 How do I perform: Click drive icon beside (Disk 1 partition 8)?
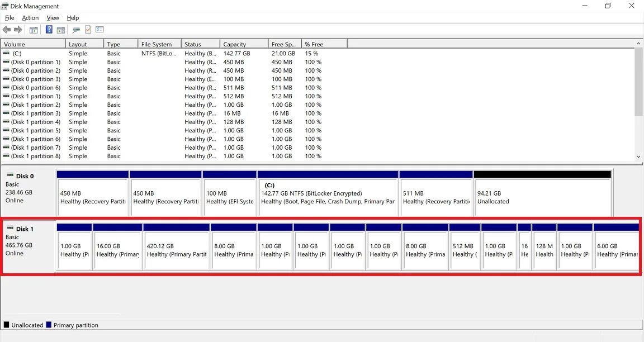click(x=6, y=156)
